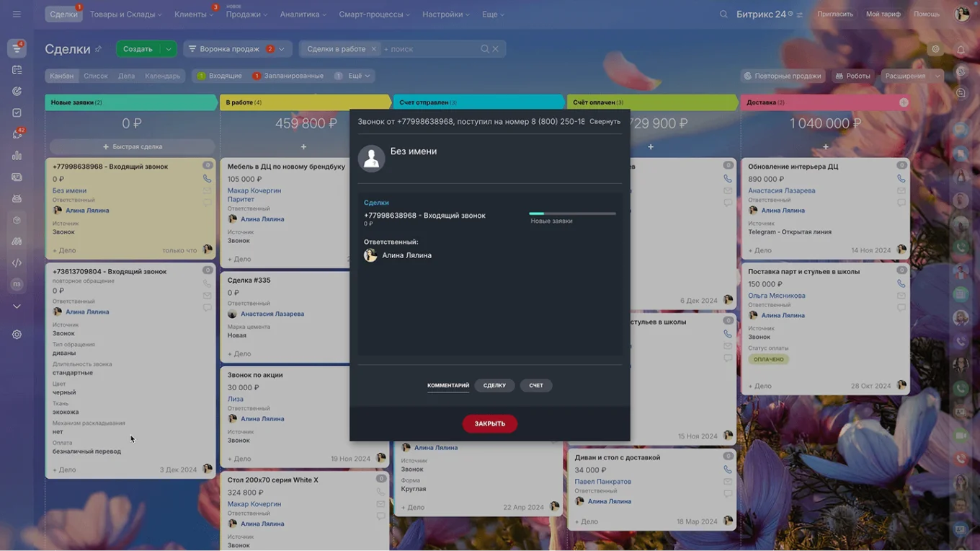Click the ЗАКРЫТЬ button in the call popup
This screenshot has height=551, width=980.
489,423
